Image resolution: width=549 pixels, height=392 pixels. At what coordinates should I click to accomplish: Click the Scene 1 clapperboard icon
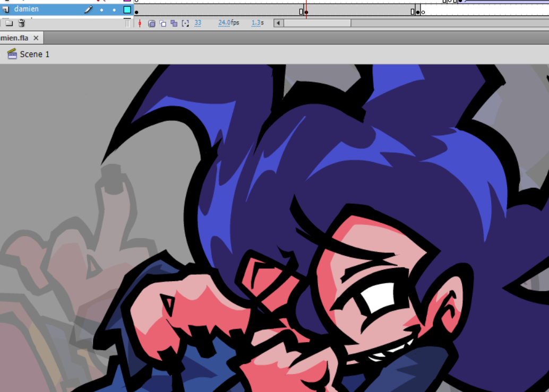click(12, 54)
